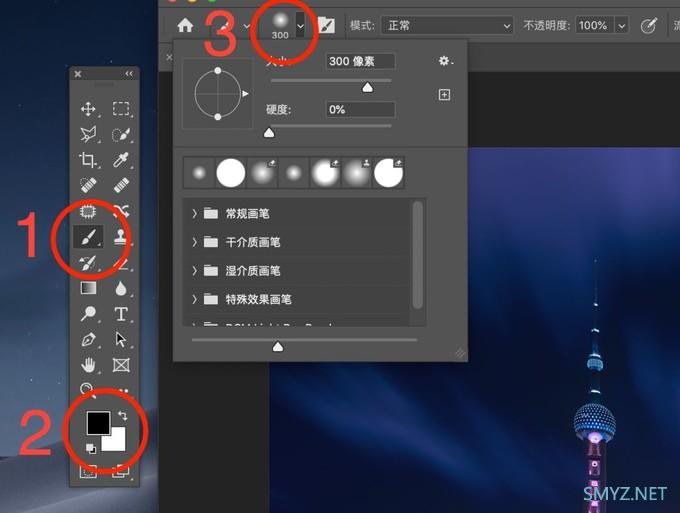Select the Eyedropper tool
Viewport: 680px width, 513px height.
pyautogui.click(x=121, y=160)
